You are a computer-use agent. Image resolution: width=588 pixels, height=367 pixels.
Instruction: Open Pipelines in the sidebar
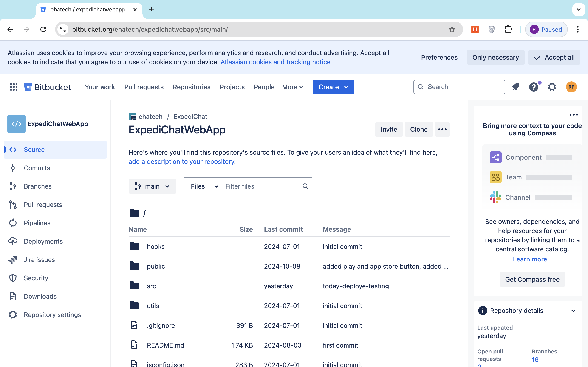37,223
